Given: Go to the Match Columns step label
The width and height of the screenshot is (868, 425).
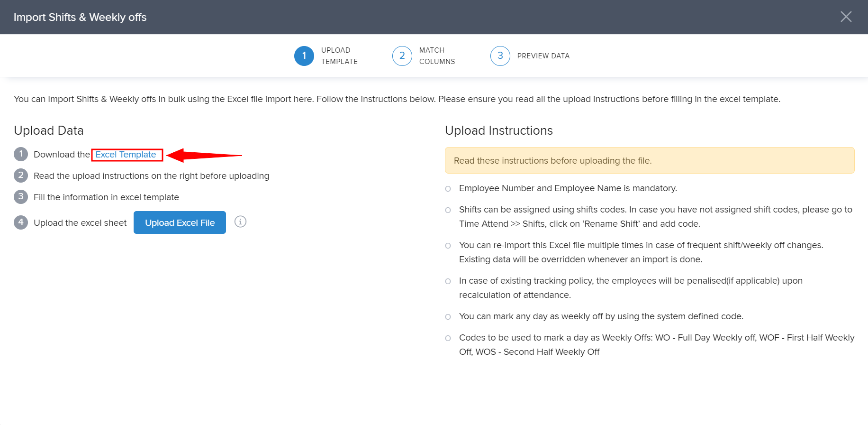Looking at the screenshot, I should 437,56.
